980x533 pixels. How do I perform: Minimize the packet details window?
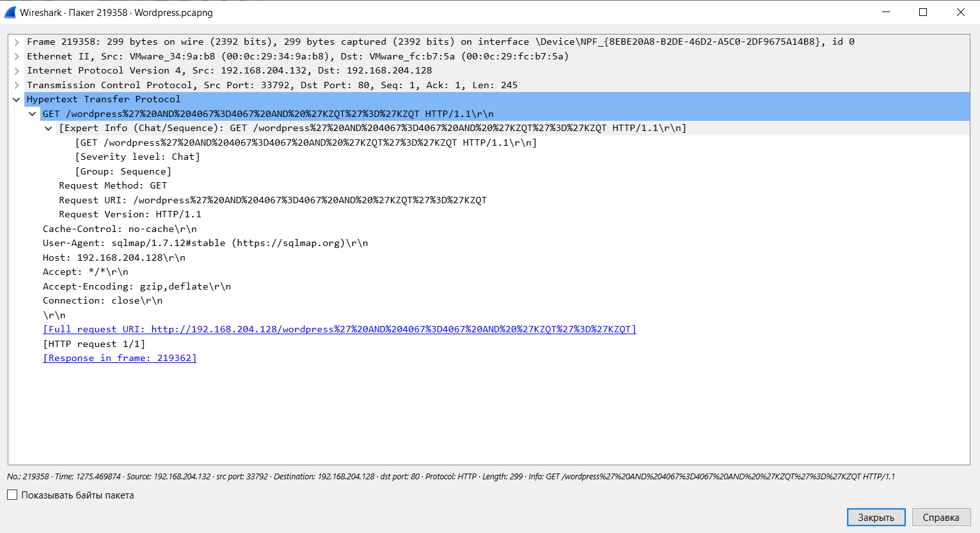tap(886, 12)
